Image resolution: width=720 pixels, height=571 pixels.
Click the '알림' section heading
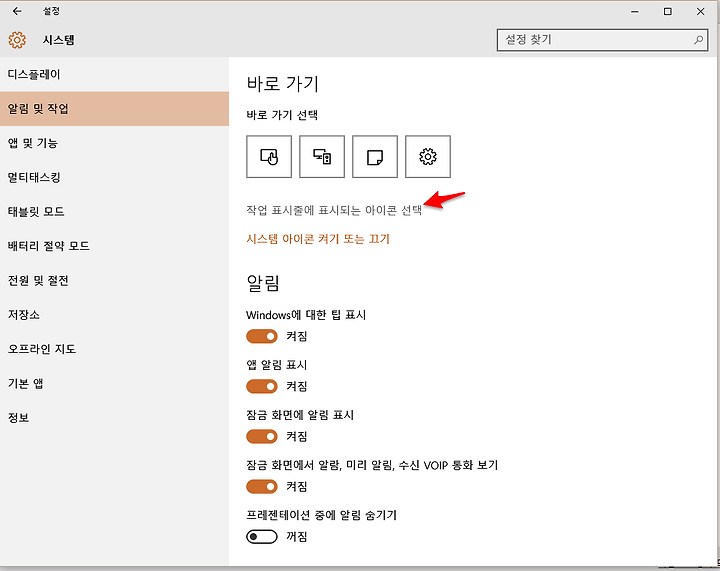pos(263,283)
